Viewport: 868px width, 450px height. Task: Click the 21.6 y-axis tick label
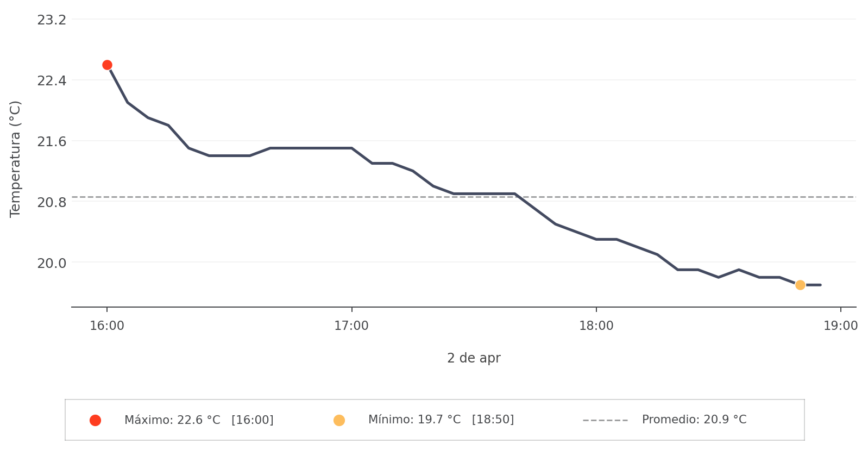click(x=52, y=142)
